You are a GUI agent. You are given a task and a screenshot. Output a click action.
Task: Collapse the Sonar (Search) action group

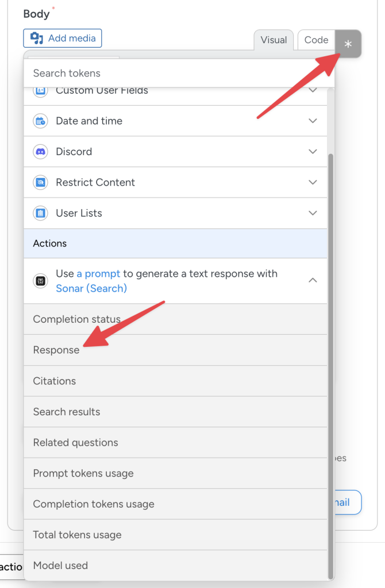point(313,280)
